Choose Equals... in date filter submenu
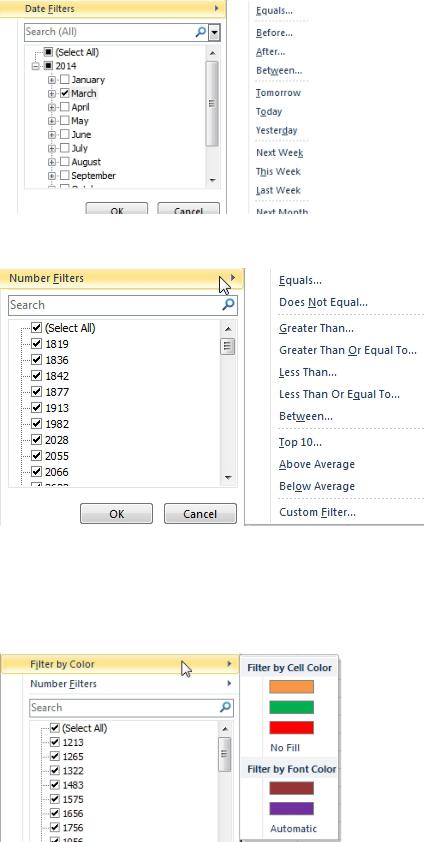Image resolution: width=424 pixels, height=842 pixels. 274,10
